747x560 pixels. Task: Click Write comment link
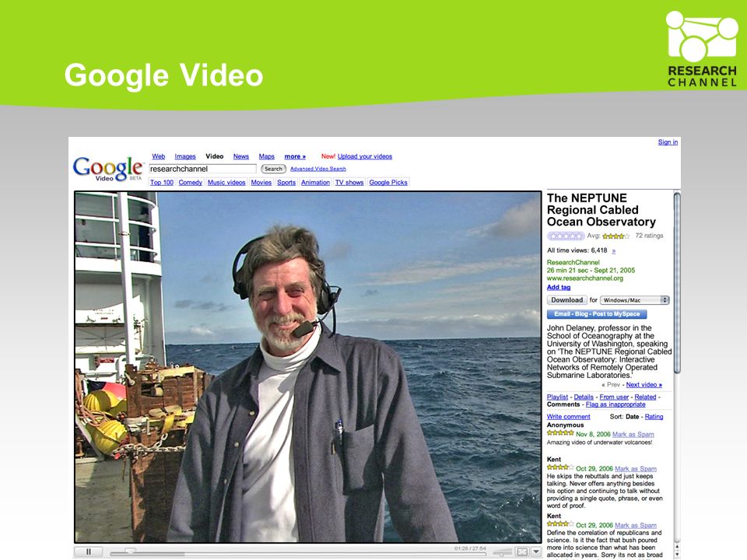click(568, 417)
